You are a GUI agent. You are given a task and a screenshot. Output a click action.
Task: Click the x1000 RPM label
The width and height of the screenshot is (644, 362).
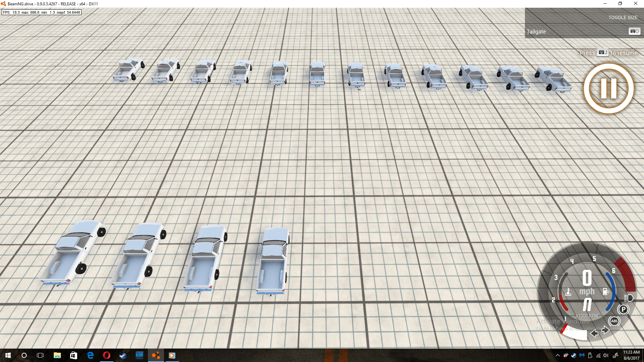click(x=587, y=315)
